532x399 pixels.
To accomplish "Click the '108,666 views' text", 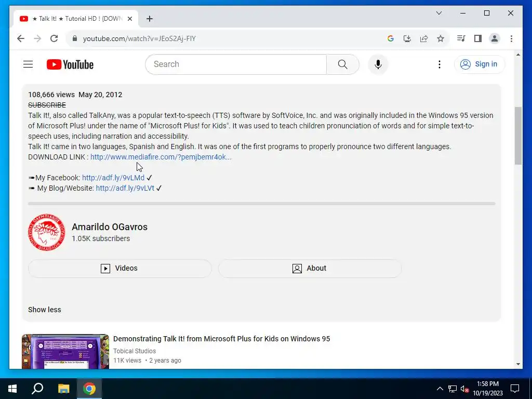I will 51,95.
